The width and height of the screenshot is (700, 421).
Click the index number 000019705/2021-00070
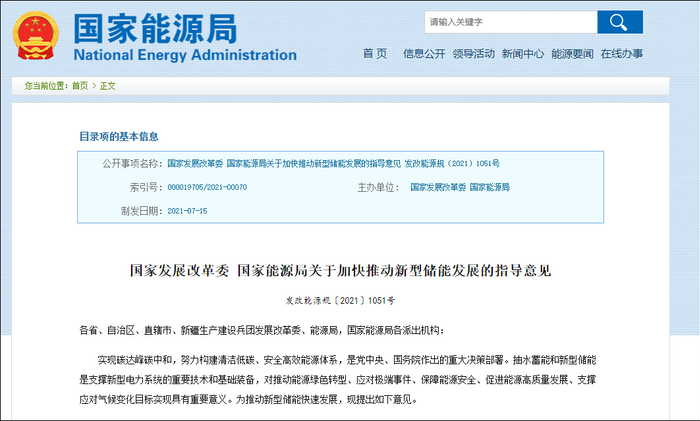[207, 187]
